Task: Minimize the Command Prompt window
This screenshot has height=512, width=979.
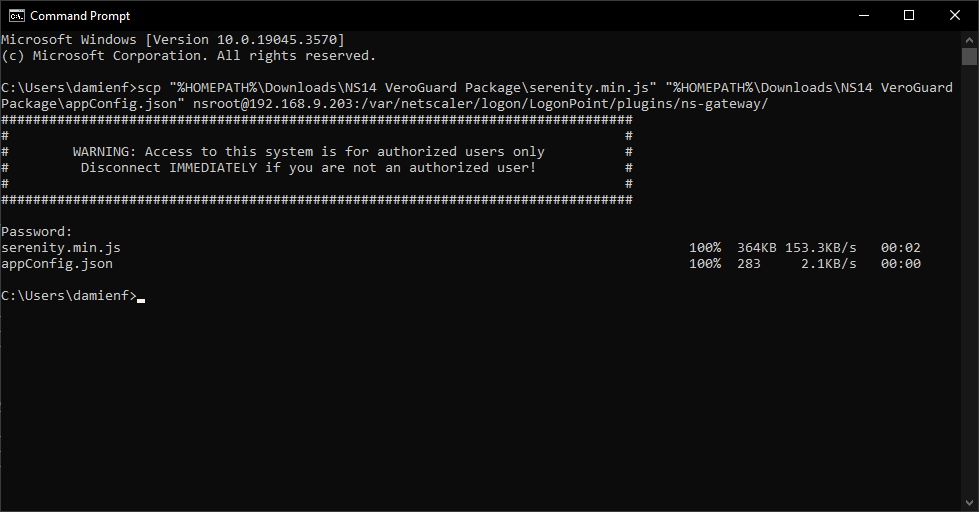Action: point(862,15)
